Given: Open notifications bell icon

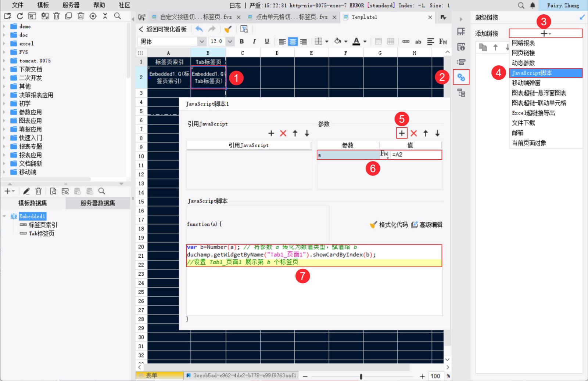Looking at the screenshot, I should [533, 6].
